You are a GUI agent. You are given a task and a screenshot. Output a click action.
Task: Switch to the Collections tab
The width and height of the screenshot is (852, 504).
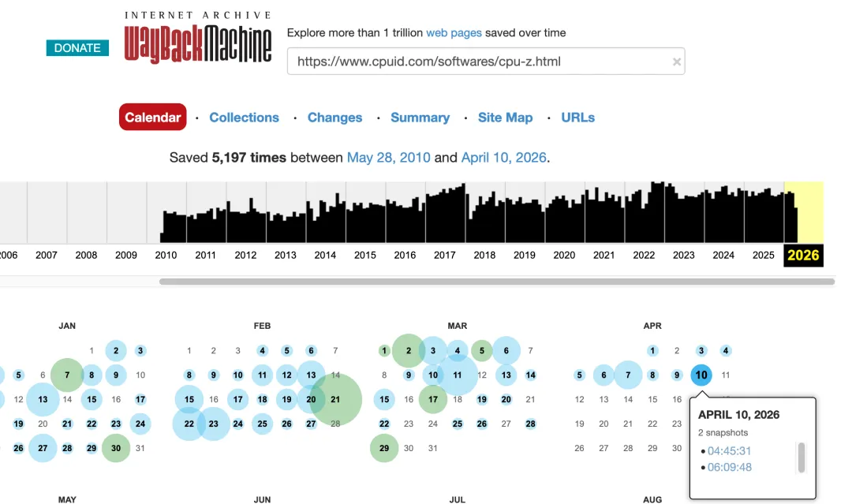(x=244, y=118)
